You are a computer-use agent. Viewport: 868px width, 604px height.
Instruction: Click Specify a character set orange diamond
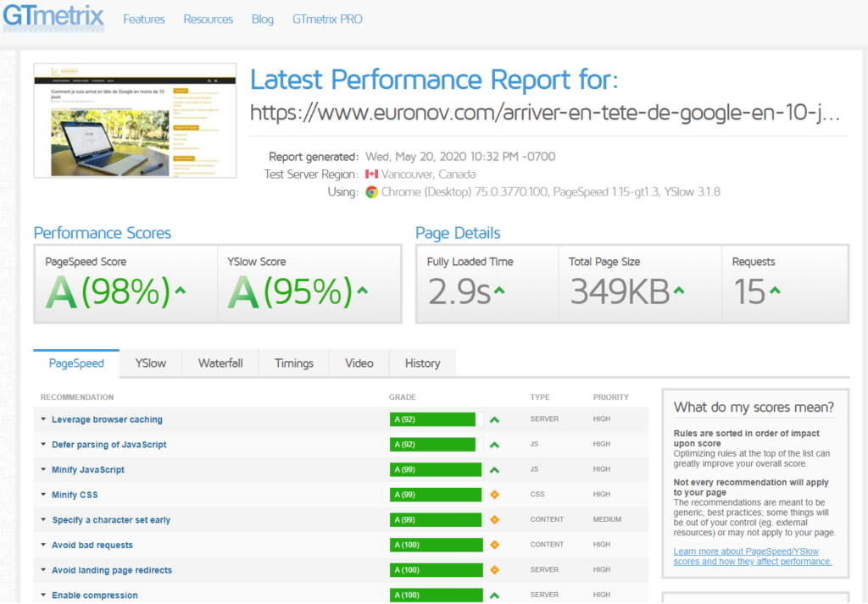tap(495, 519)
